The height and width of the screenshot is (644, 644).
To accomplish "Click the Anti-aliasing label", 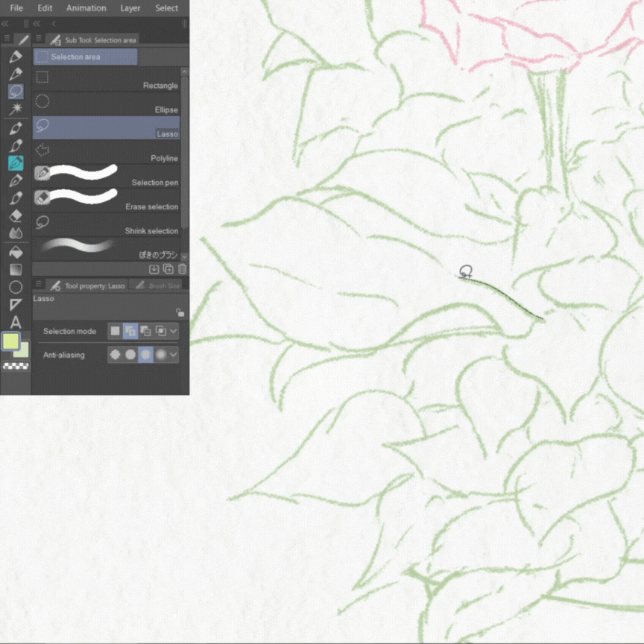I will pos(64,355).
